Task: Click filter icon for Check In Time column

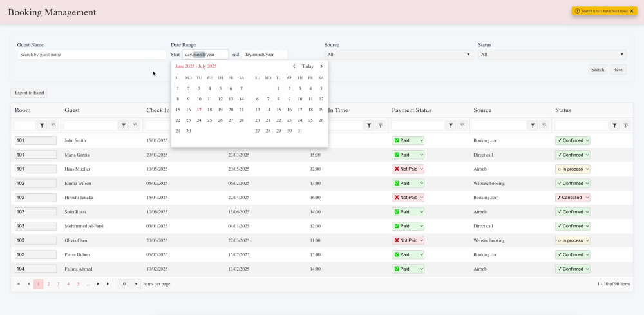Action: point(369,126)
